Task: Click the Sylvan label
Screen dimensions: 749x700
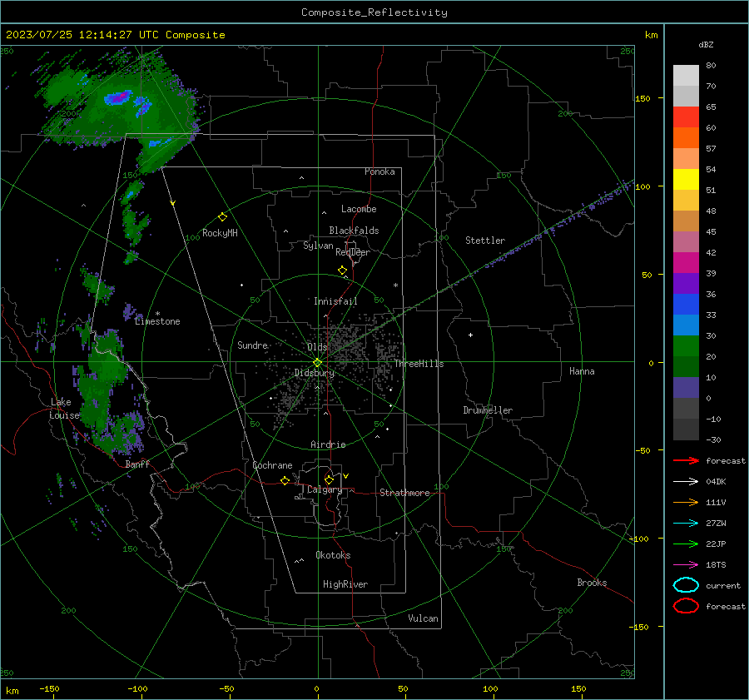Action: [318, 246]
